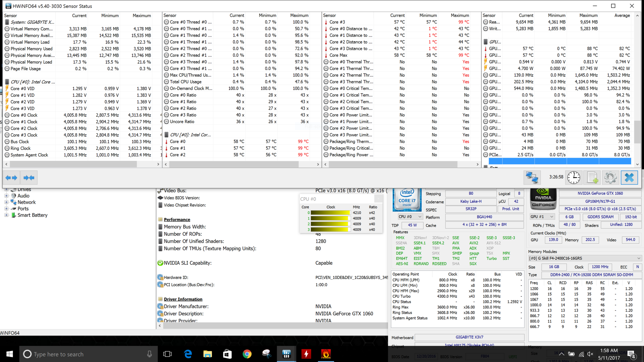The width and height of the screenshot is (644, 362).
Task: Click the Intel Core i7 logo
Action: (x=407, y=199)
